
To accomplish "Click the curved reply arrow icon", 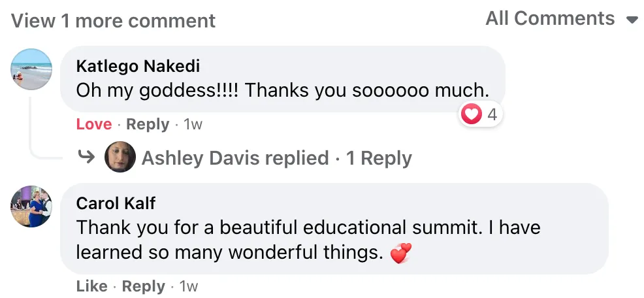I will [86, 157].
